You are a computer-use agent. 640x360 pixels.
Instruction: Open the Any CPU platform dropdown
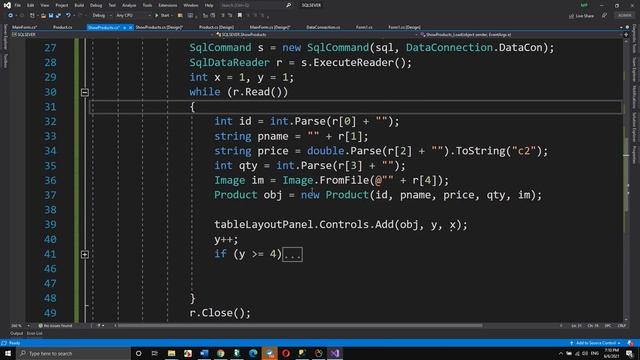(x=133, y=16)
